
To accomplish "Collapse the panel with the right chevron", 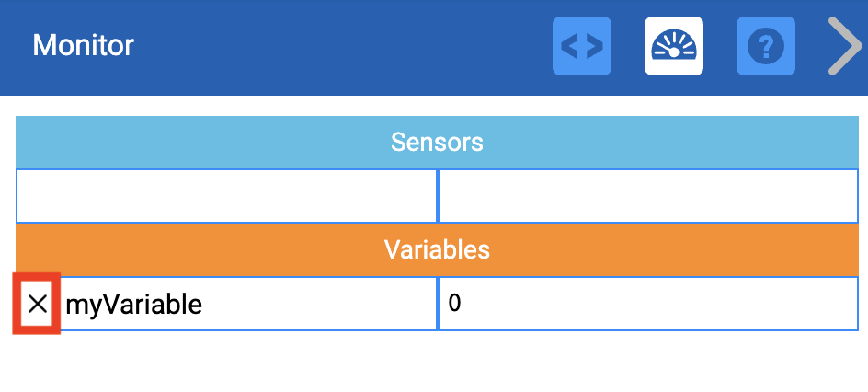I will [845, 46].
